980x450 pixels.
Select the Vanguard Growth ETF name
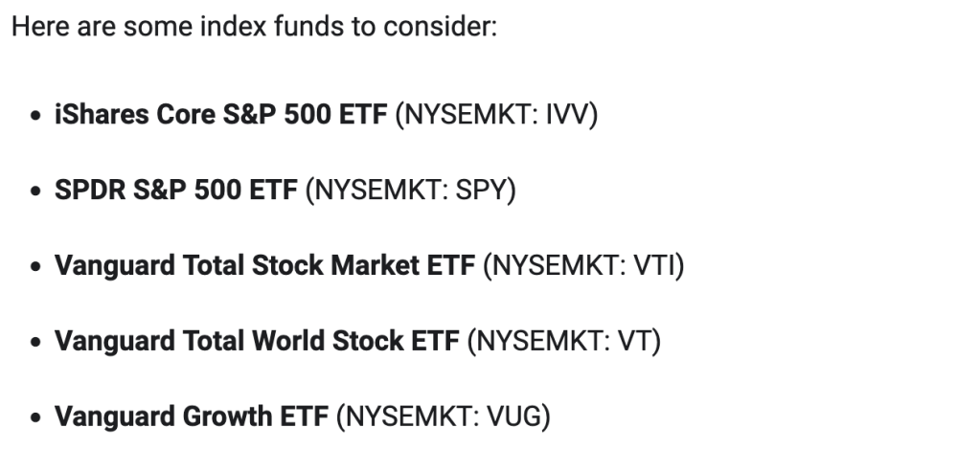tap(192, 416)
